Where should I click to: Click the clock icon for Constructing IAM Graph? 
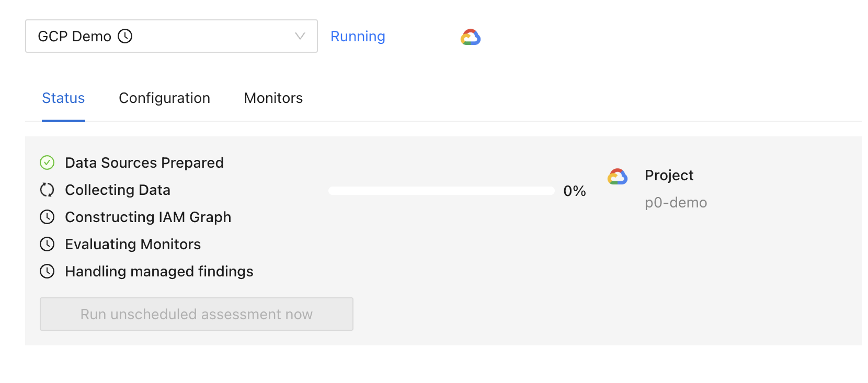point(47,217)
